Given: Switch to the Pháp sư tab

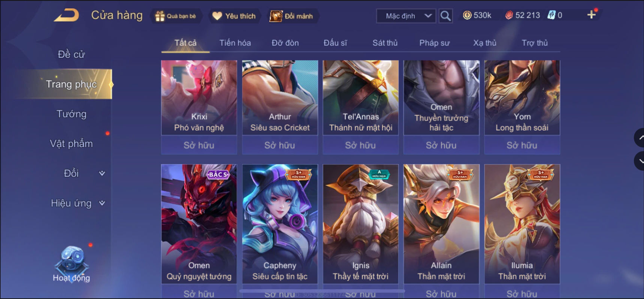Looking at the screenshot, I should tap(434, 43).
